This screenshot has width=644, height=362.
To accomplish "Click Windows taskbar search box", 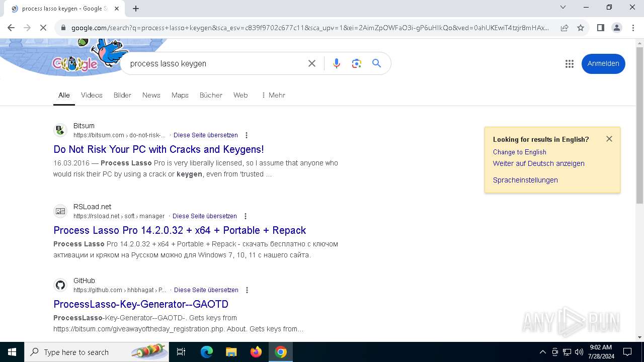I will pyautogui.click(x=97, y=352).
